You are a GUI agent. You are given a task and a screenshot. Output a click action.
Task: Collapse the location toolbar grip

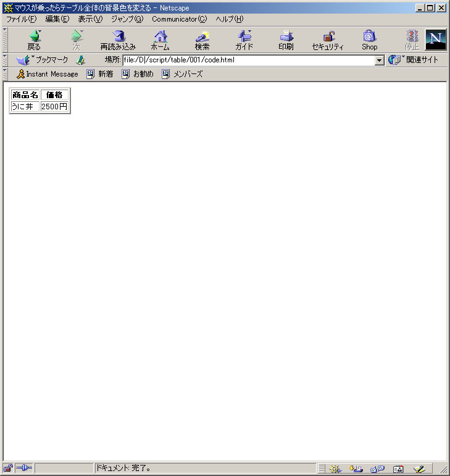[5, 60]
